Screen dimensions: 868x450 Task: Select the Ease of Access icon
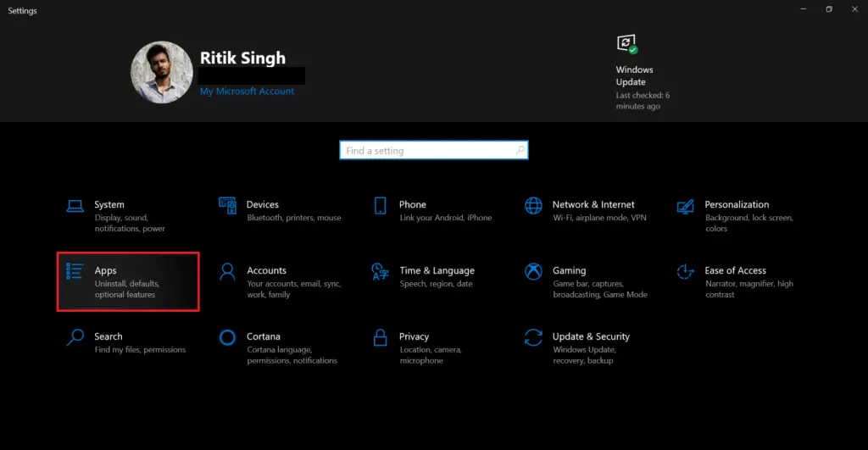click(685, 271)
